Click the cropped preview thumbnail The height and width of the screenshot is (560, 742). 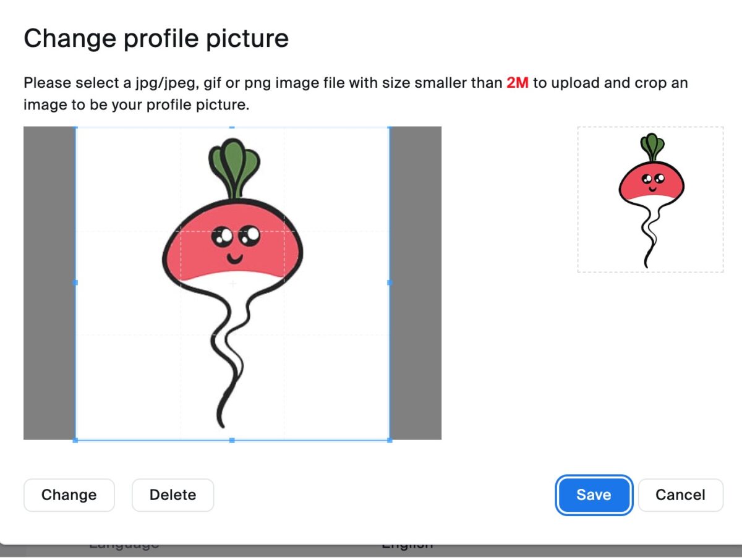[650, 200]
